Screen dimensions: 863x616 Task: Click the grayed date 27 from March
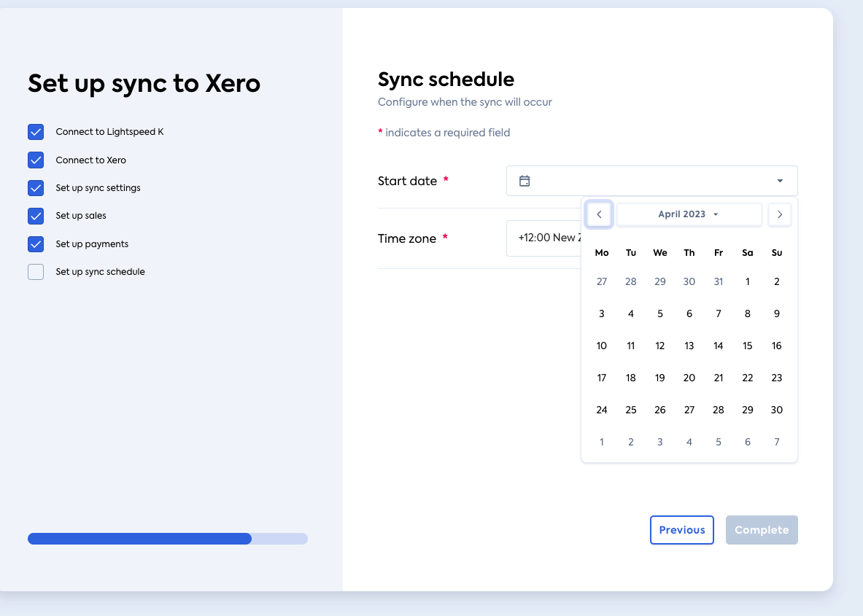point(601,281)
